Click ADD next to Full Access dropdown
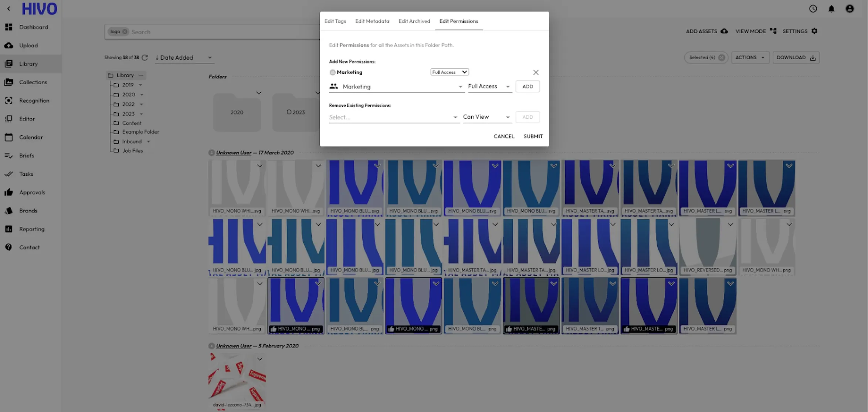This screenshot has height=412, width=868. click(528, 87)
